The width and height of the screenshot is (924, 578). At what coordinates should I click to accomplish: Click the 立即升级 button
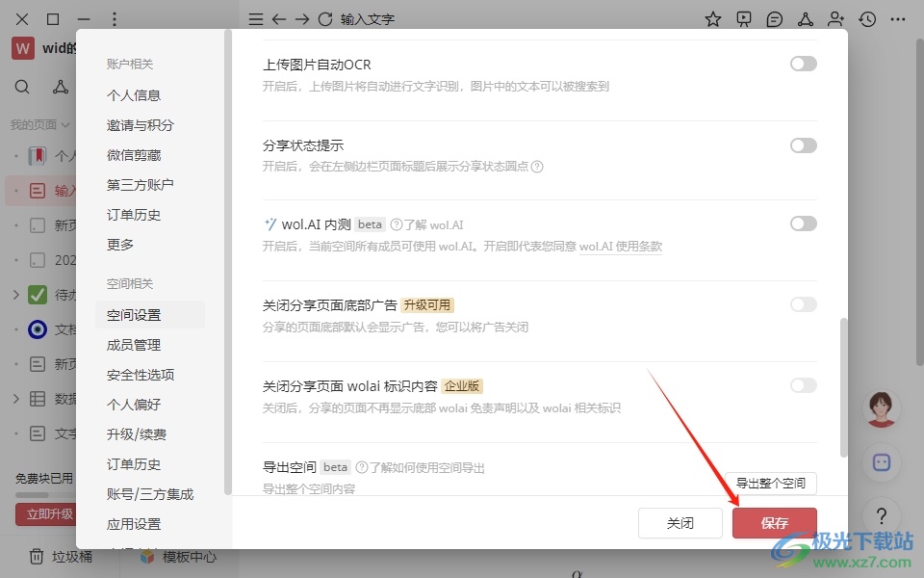click(x=46, y=513)
